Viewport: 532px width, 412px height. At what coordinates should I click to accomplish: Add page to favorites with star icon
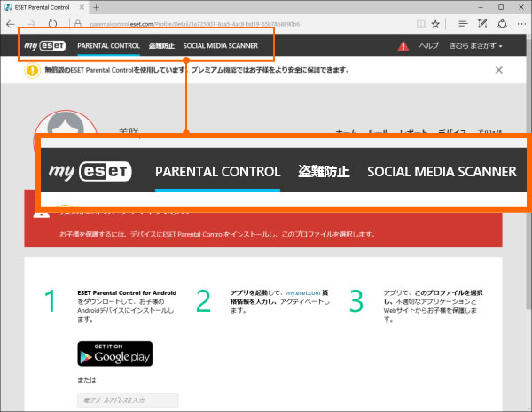(x=435, y=24)
